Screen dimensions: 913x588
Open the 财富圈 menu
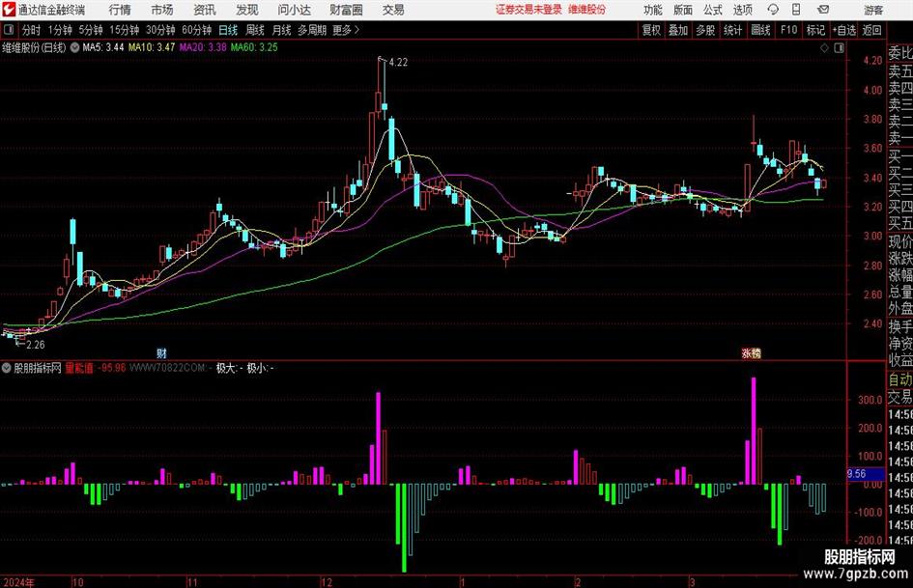tap(346, 10)
